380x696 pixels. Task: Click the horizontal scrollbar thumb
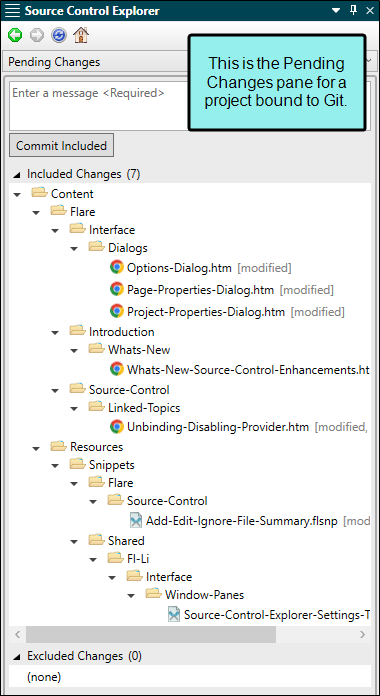tap(151, 634)
